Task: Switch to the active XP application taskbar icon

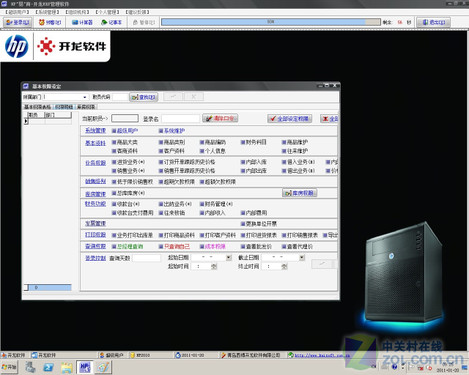Action: [x=84, y=367]
